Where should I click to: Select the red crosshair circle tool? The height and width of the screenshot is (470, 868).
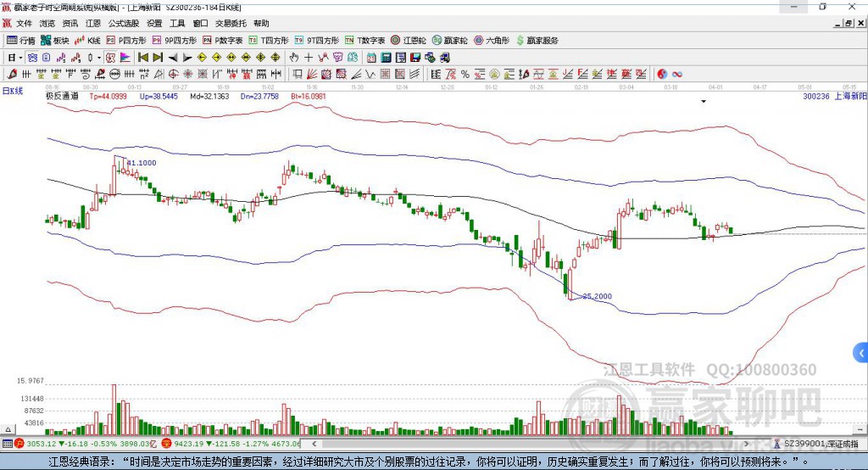click(173, 75)
